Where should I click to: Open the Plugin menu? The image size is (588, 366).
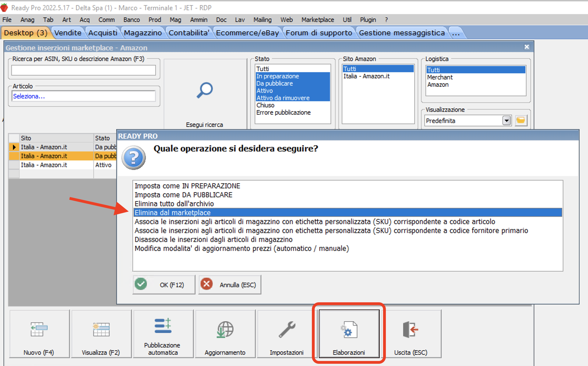click(x=368, y=20)
